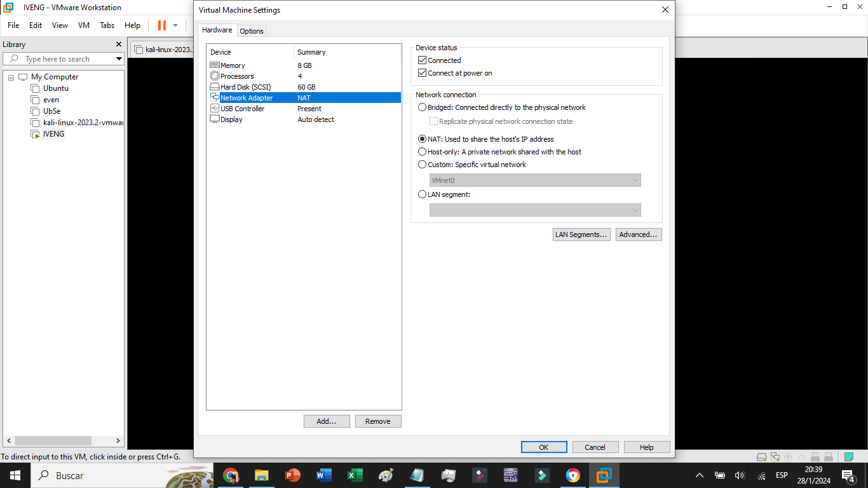Select the IVENG VM in Library
Image resolution: width=868 pixels, height=488 pixels.
[53, 134]
